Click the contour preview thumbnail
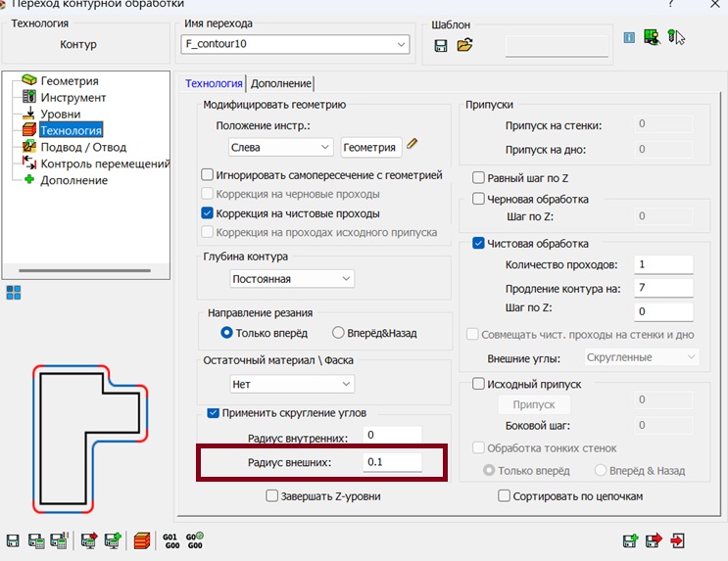The width and height of the screenshot is (728, 561). click(90, 439)
